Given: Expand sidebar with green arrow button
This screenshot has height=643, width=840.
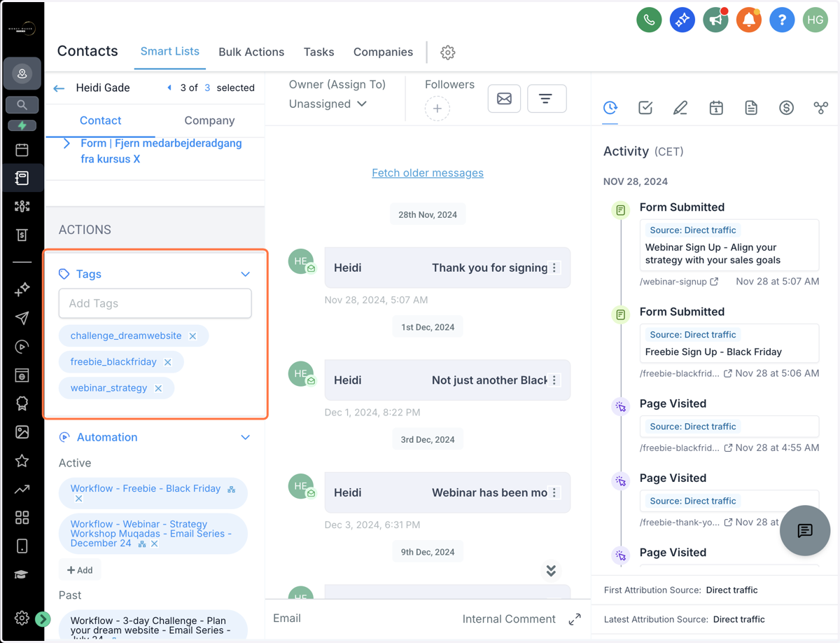Looking at the screenshot, I should tap(42, 619).
